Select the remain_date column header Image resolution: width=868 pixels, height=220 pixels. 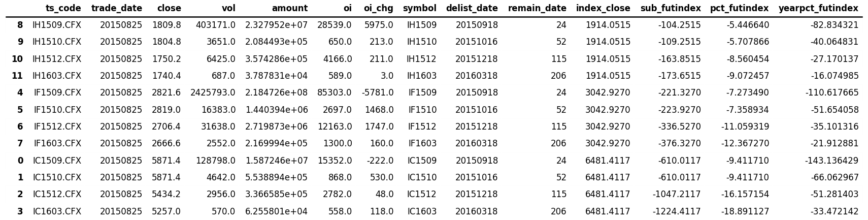537,8
